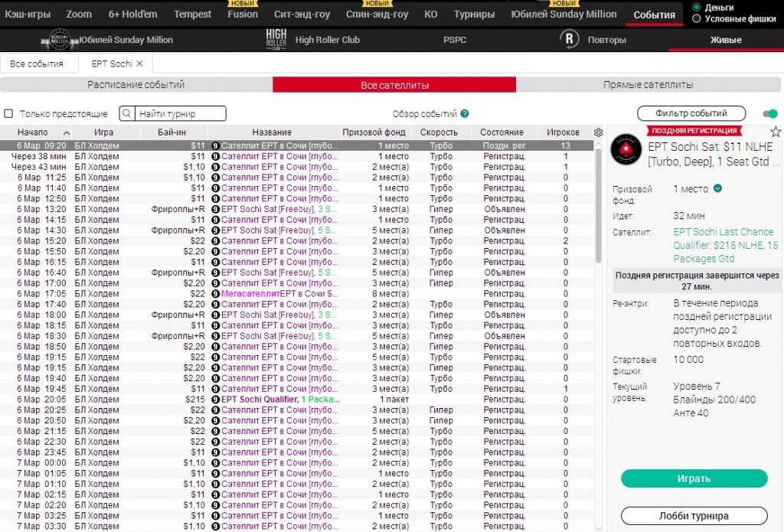This screenshot has width=784, height=532.
Task: Enable the Только предстоящие checkbox
Action: [x=9, y=114]
